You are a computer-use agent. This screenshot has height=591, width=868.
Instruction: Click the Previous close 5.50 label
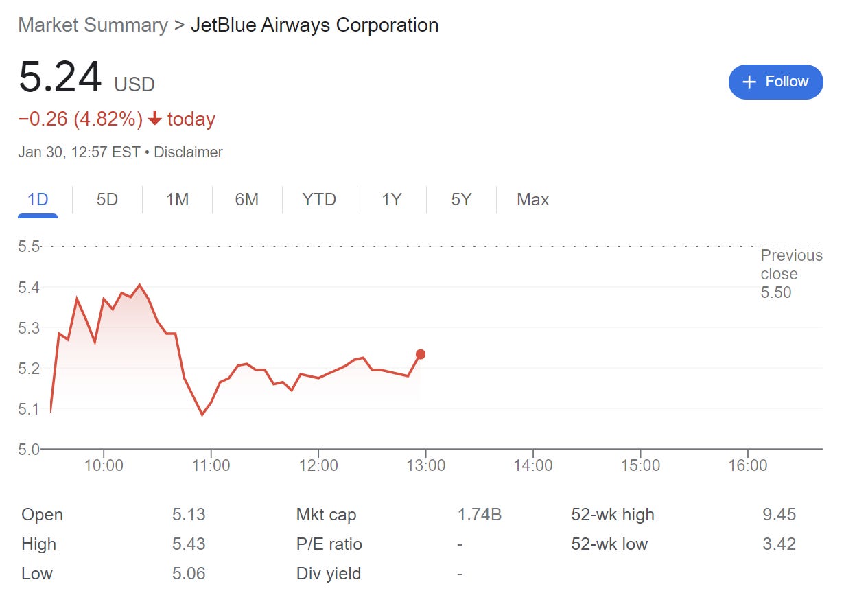tap(790, 274)
